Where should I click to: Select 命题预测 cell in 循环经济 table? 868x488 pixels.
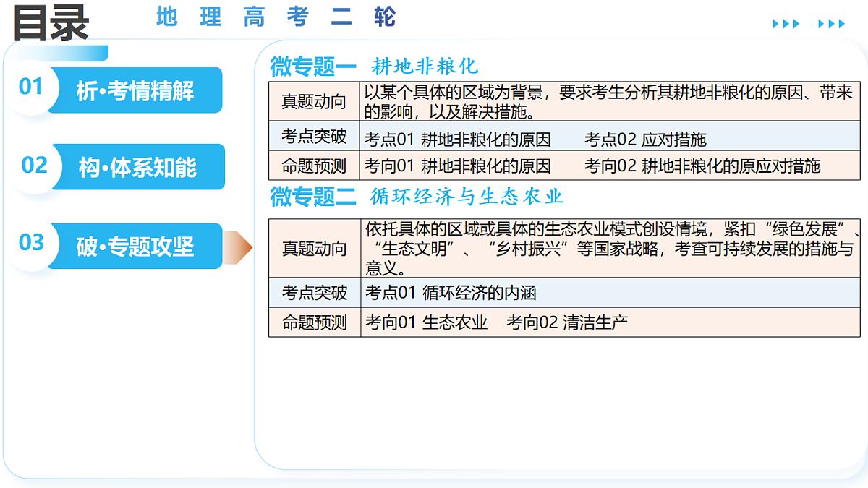pyautogui.click(x=315, y=322)
